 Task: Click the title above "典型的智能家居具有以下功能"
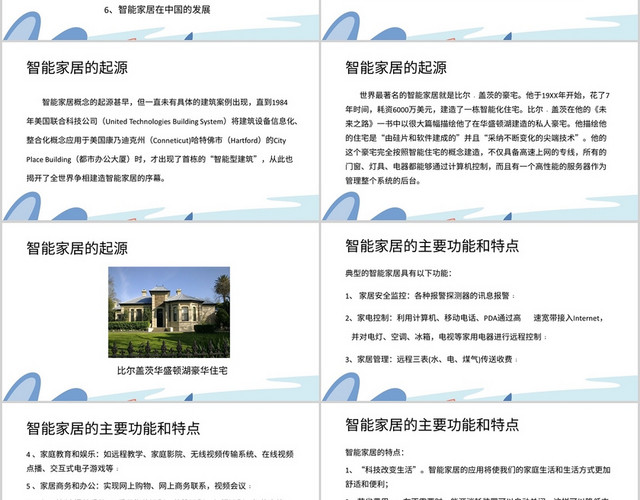[x=432, y=246]
